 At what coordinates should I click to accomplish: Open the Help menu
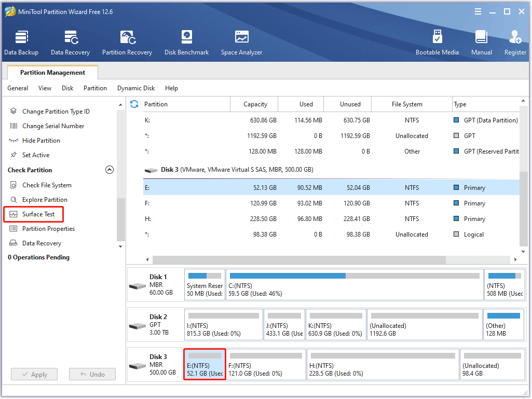tap(171, 88)
